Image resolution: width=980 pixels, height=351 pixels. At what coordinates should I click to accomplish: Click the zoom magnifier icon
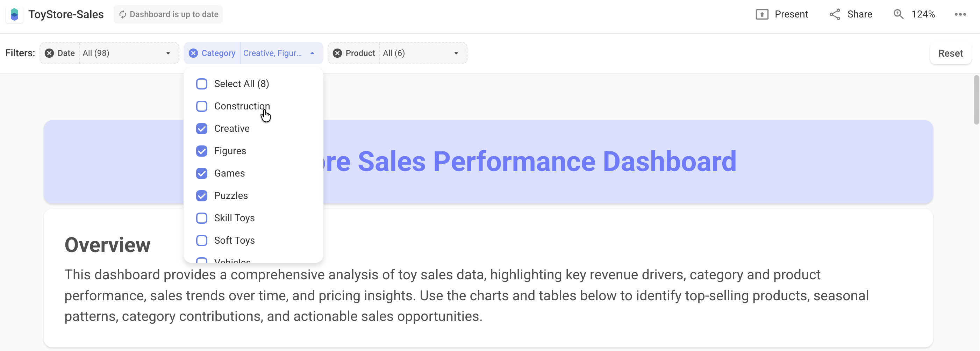click(x=899, y=14)
